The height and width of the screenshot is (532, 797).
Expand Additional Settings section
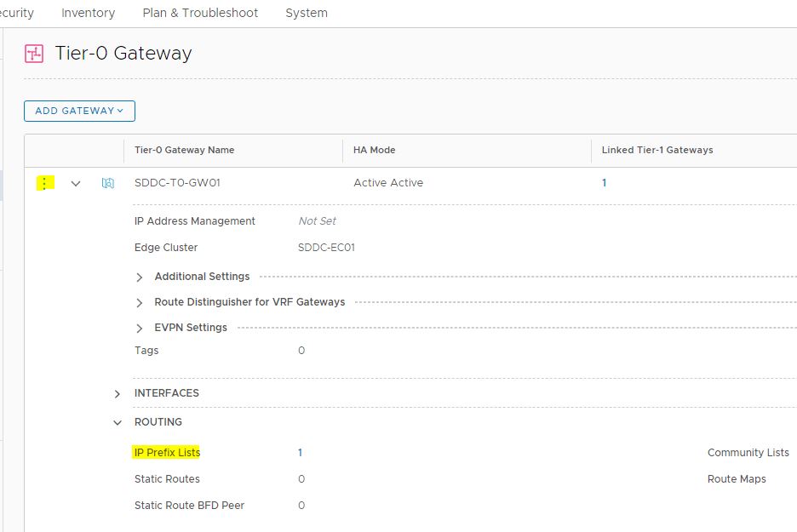click(x=140, y=277)
